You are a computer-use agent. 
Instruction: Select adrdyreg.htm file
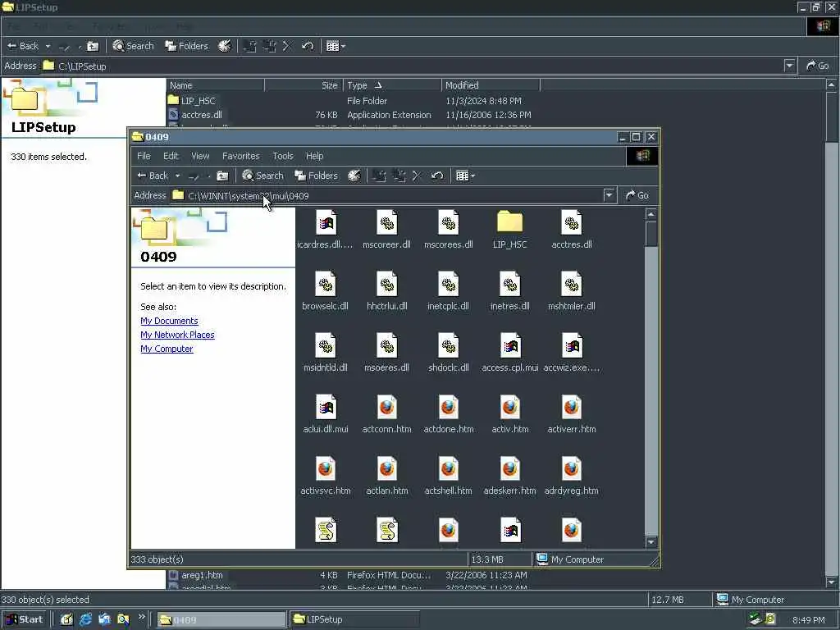click(572, 477)
